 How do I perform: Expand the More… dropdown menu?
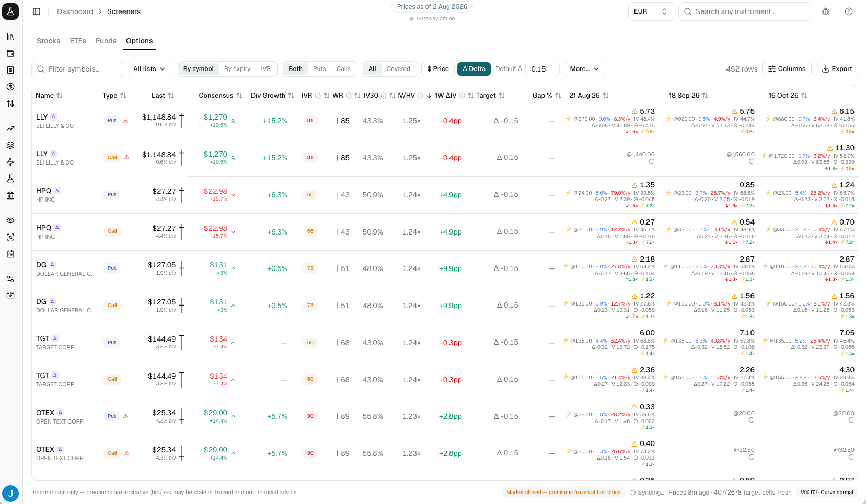(x=584, y=69)
